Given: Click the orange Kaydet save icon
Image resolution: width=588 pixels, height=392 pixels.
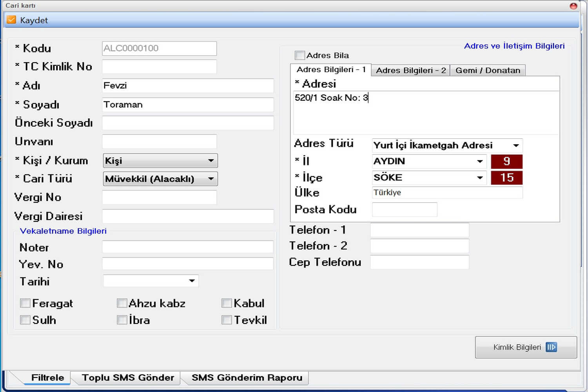Looking at the screenshot, I should pos(11,20).
